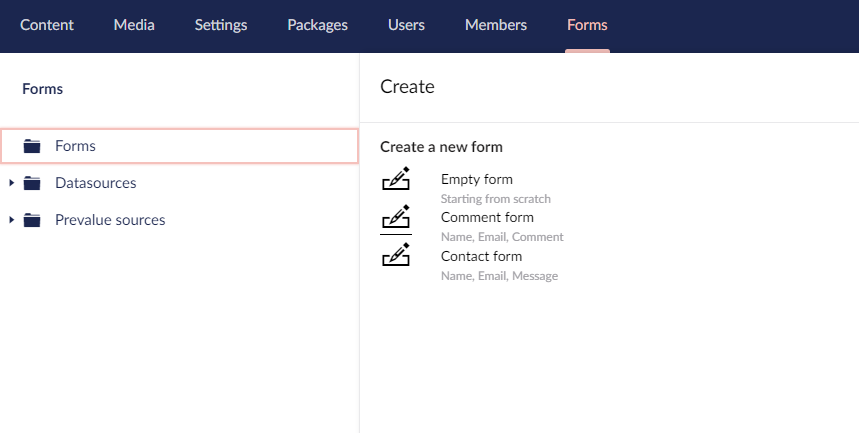
Task: Click the Forms sidebar section heading
Action: pos(42,89)
